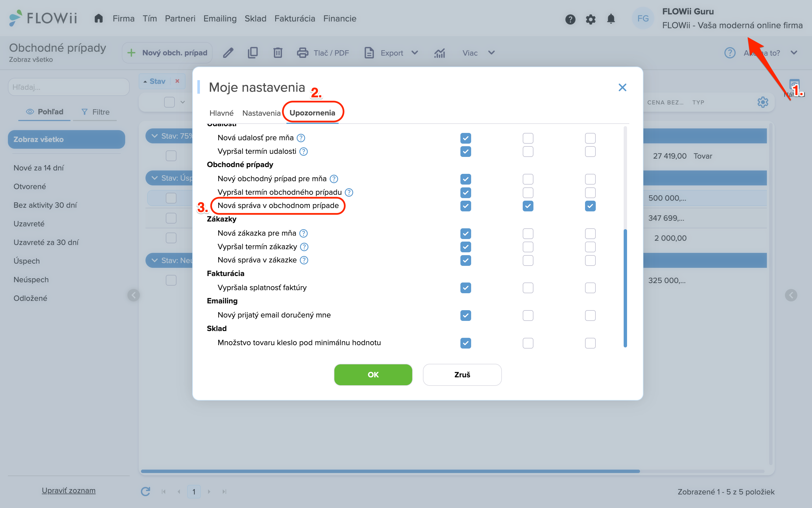Expand the Viac dropdown
812x508 pixels.
pyautogui.click(x=491, y=53)
